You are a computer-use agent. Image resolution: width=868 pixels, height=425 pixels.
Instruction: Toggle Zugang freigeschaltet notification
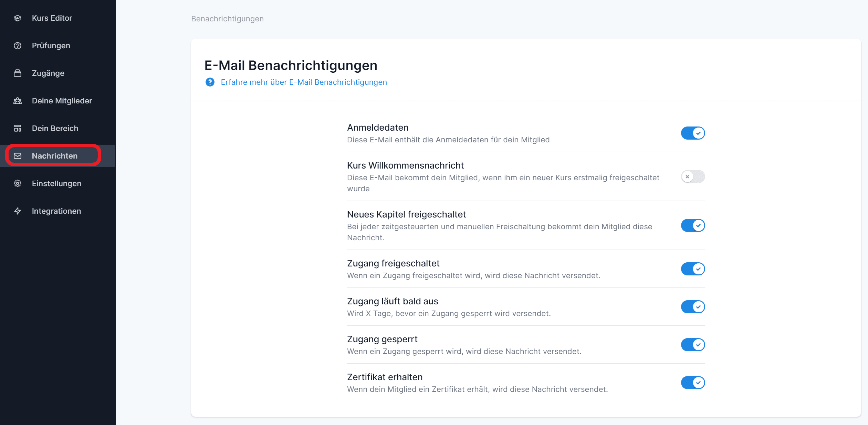pos(693,269)
